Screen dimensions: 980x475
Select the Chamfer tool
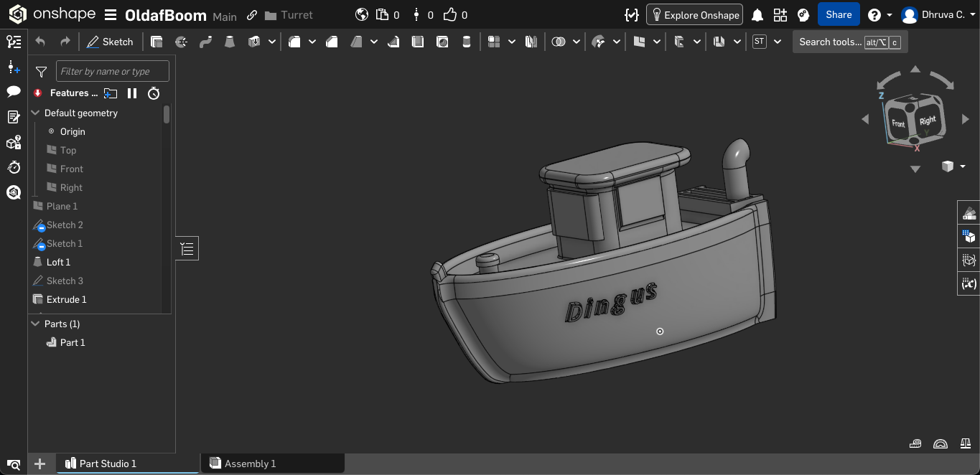pyautogui.click(x=332, y=42)
